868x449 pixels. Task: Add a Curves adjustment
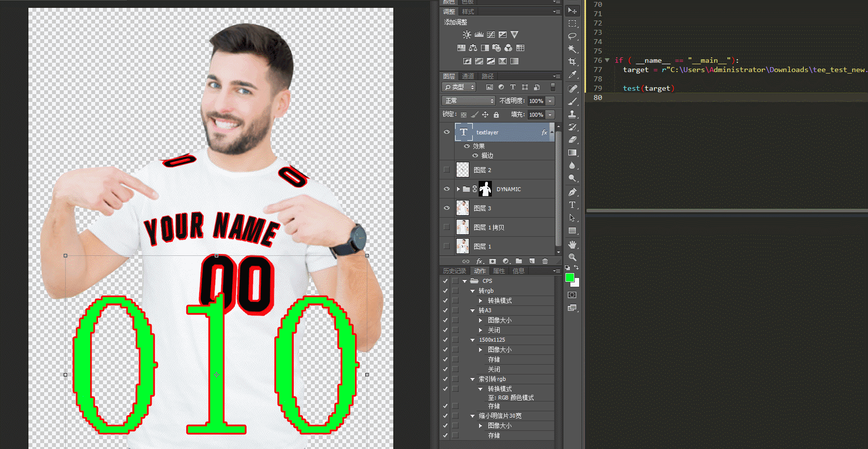click(x=491, y=35)
